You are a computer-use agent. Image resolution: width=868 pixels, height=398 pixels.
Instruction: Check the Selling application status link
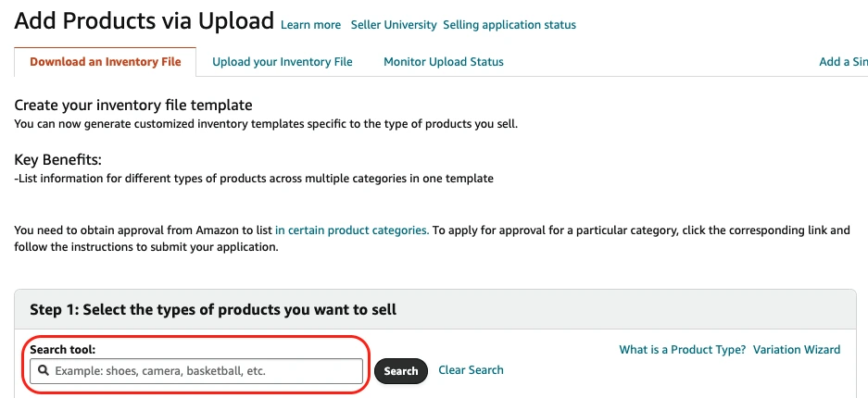509,25
